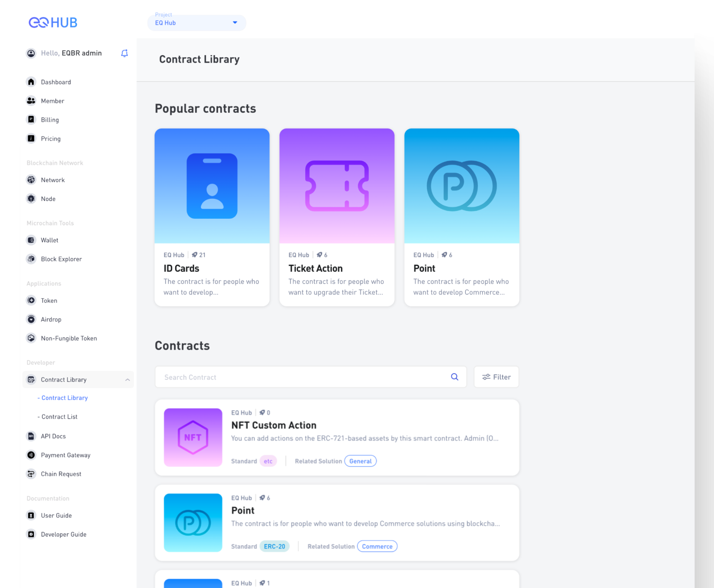Open the User Guide link
This screenshot has width=714, height=588.
coord(56,515)
